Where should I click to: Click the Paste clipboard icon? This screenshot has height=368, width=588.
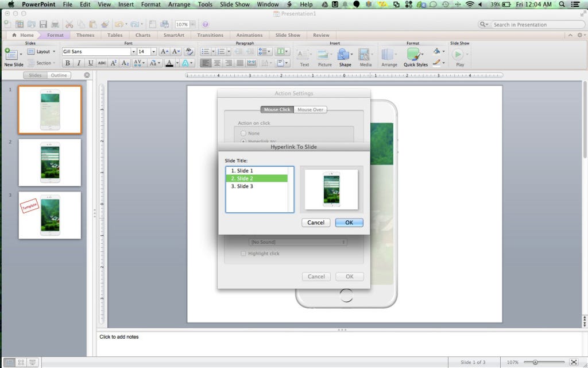(92, 24)
